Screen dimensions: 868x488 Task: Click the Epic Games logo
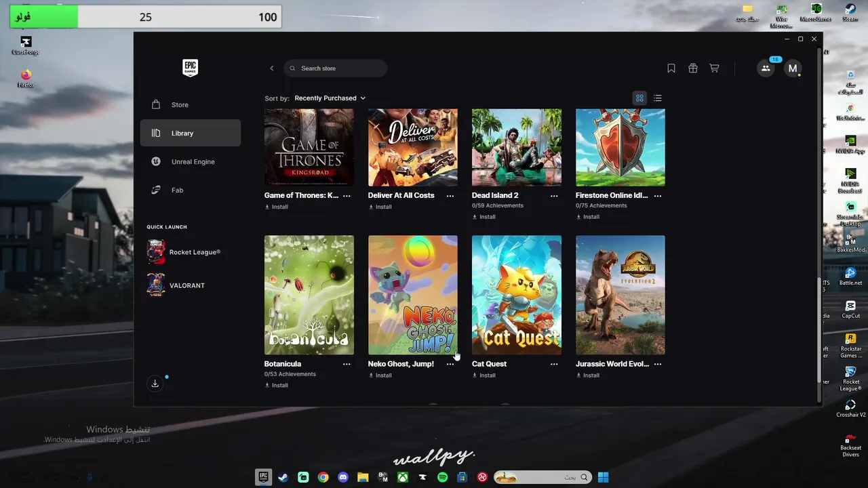[190, 68]
